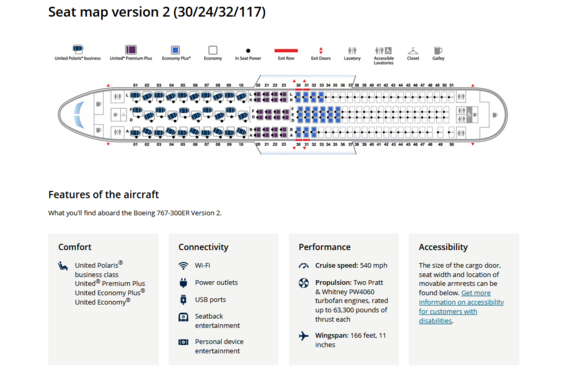
Task: Click the Closet hanger legend icon
Action: tap(413, 51)
